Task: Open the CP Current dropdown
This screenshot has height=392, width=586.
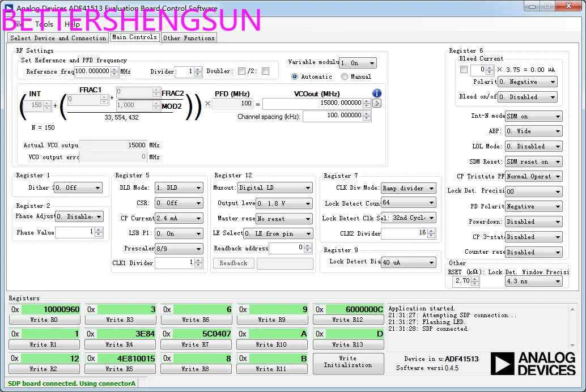Action: [x=179, y=218]
